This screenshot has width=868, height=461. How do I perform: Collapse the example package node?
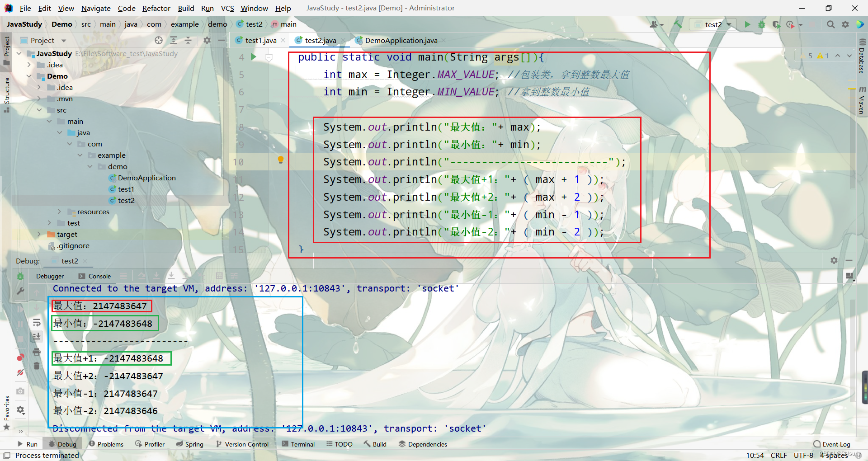tap(80, 155)
